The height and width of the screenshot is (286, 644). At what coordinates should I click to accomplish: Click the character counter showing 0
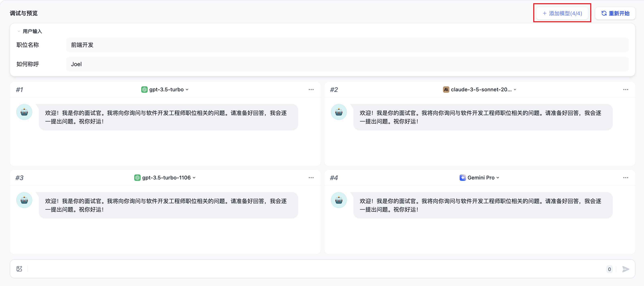pos(609,269)
